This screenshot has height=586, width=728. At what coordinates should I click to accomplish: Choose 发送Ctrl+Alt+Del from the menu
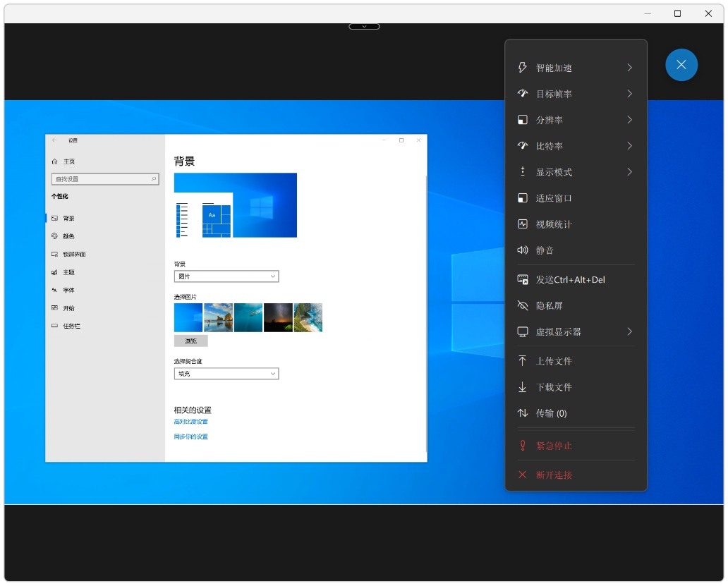tap(576, 279)
